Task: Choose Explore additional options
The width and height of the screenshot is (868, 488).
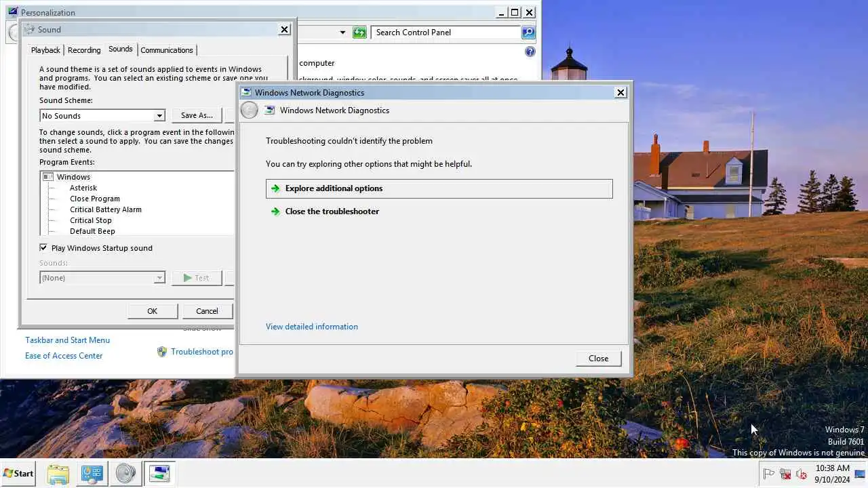Action: tap(439, 188)
